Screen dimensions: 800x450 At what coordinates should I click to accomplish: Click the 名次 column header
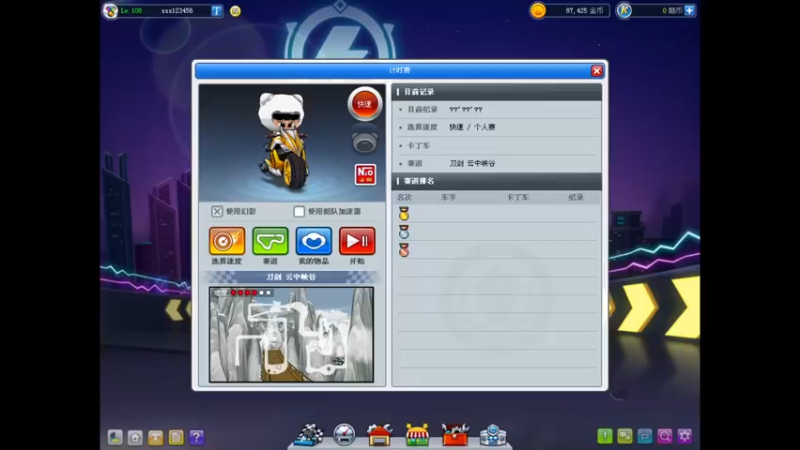point(405,197)
